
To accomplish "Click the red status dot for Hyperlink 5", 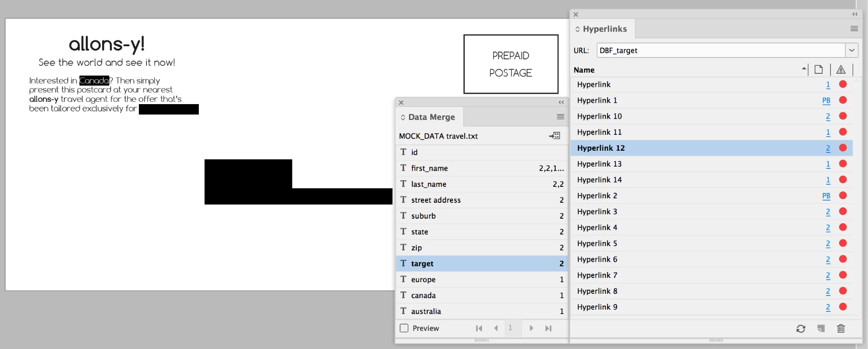I will tap(843, 243).
